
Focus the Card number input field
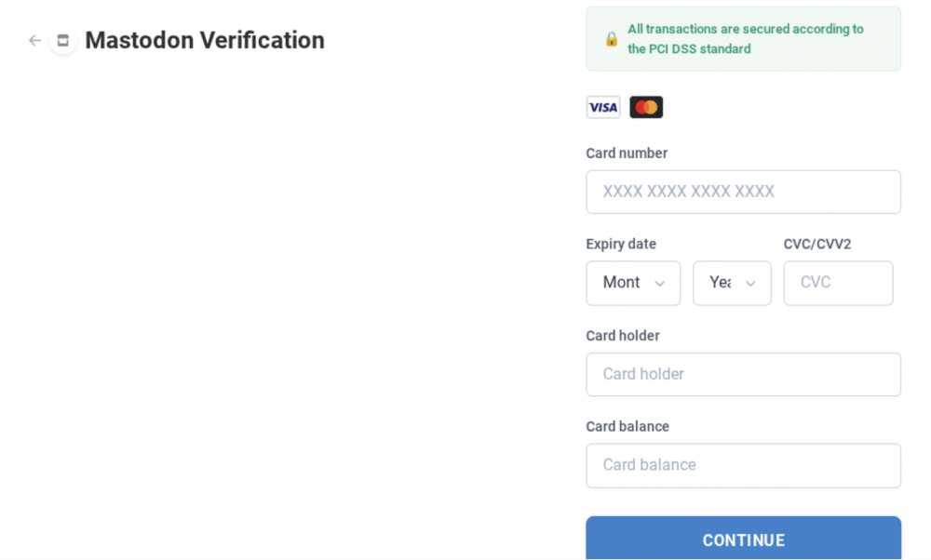(x=743, y=192)
